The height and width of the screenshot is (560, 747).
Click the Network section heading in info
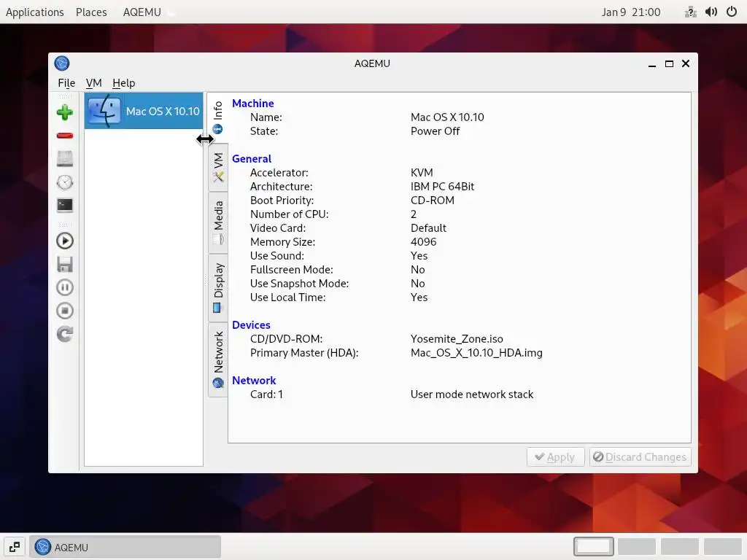pyautogui.click(x=254, y=381)
